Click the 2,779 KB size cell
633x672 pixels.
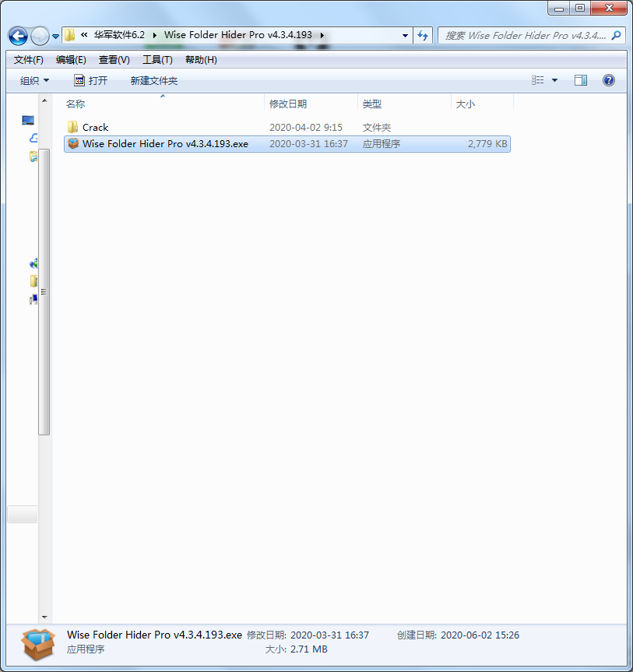(x=487, y=144)
